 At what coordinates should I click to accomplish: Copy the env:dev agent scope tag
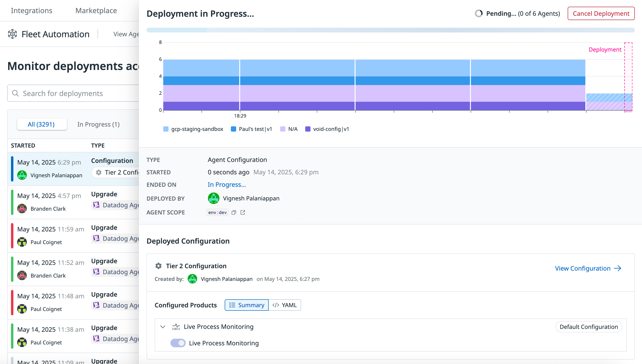tap(234, 212)
